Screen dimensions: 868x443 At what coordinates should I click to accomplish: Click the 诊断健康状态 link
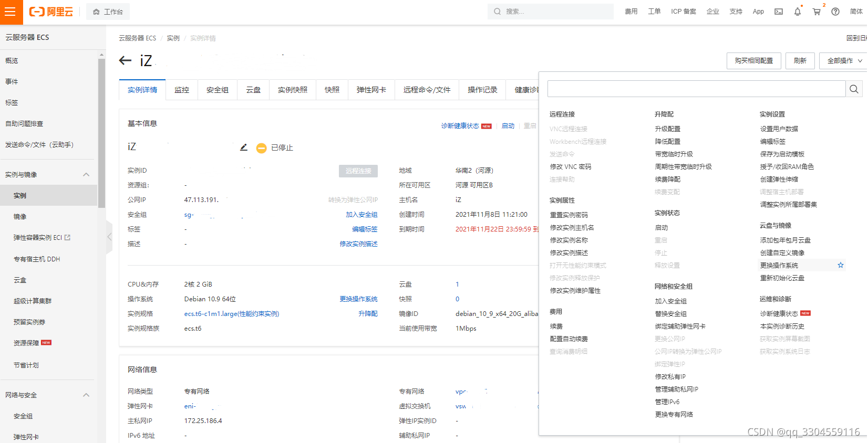click(x=460, y=126)
